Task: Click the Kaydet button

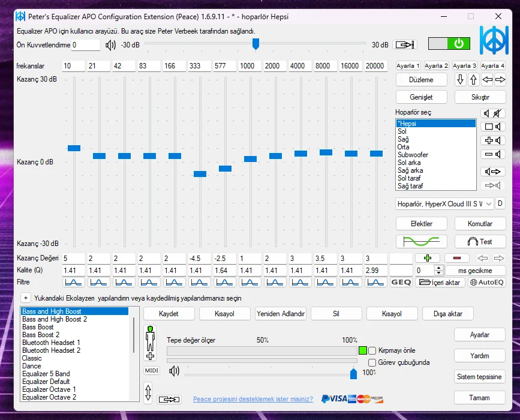Action: (169, 314)
